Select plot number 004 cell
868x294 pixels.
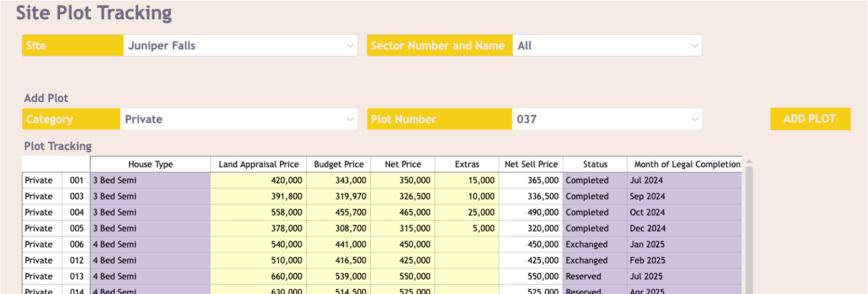point(76,212)
